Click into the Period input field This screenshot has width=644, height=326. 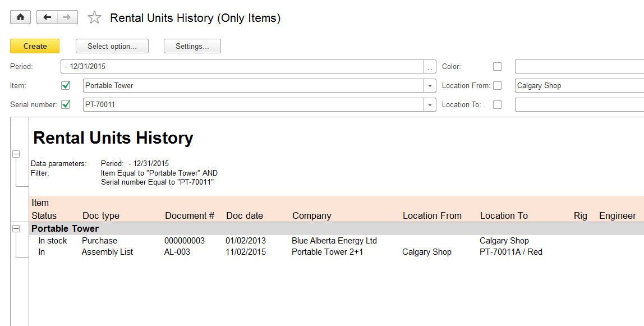click(241, 67)
